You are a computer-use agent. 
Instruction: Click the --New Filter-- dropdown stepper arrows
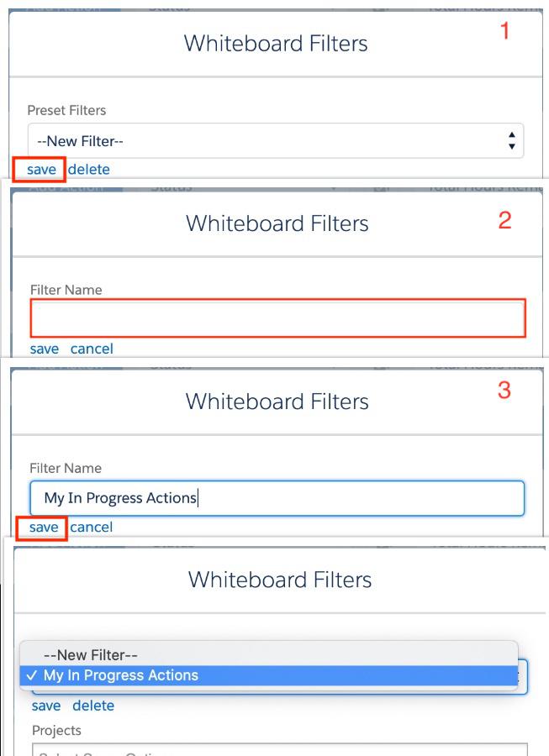(511, 141)
